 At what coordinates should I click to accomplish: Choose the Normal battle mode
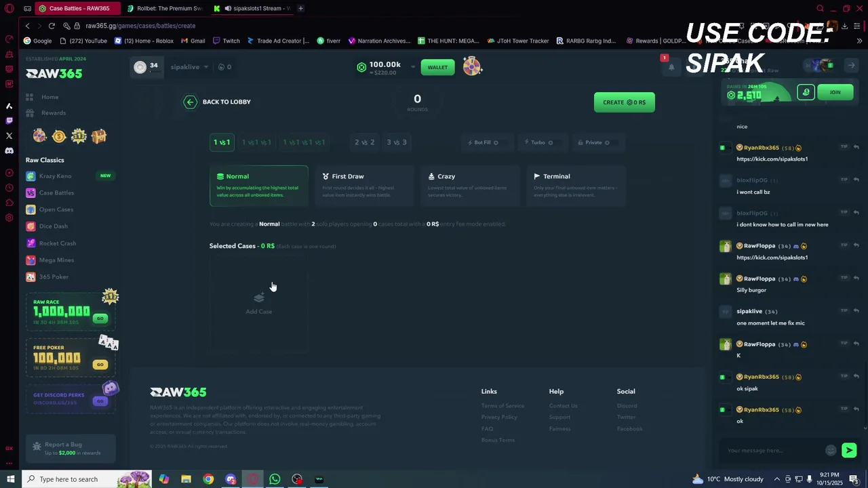click(258, 185)
